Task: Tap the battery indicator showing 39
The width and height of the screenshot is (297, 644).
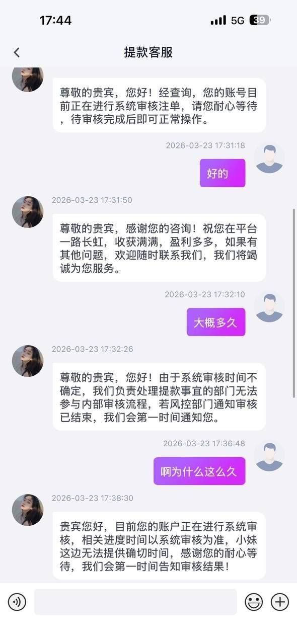Action: pos(261,20)
